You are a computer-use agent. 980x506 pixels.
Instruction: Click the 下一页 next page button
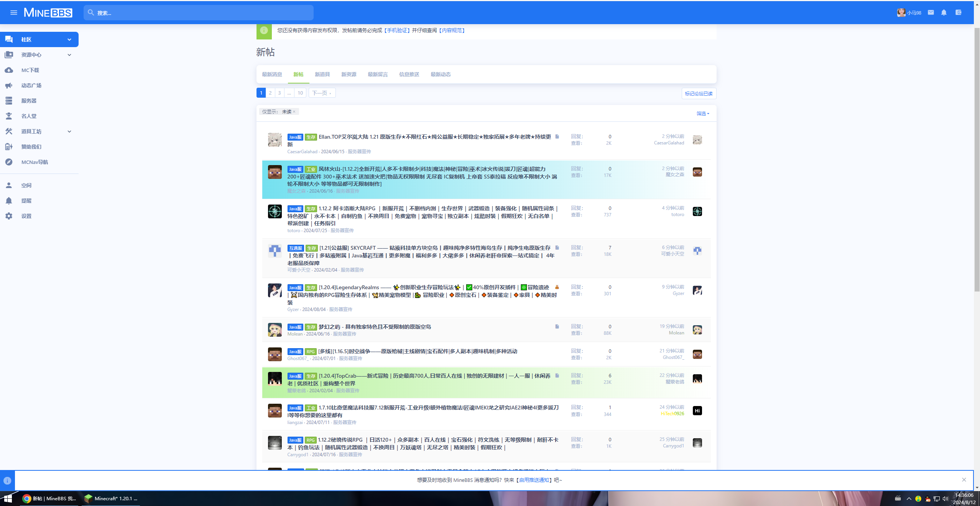pos(322,93)
